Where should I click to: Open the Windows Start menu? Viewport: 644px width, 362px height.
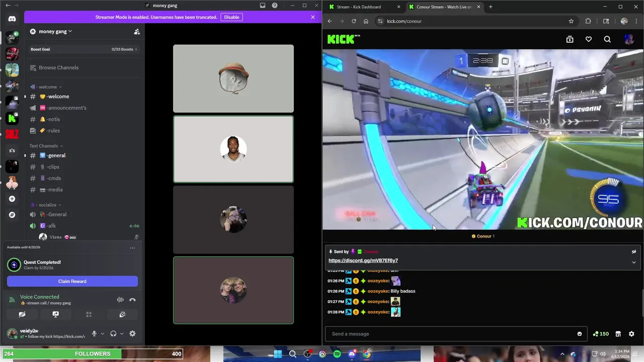[278, 354]
